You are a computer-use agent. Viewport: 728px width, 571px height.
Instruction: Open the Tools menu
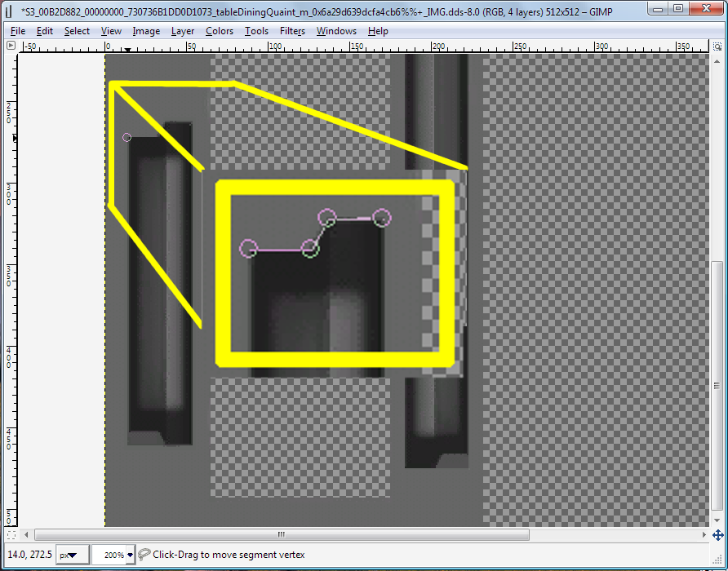256,31
